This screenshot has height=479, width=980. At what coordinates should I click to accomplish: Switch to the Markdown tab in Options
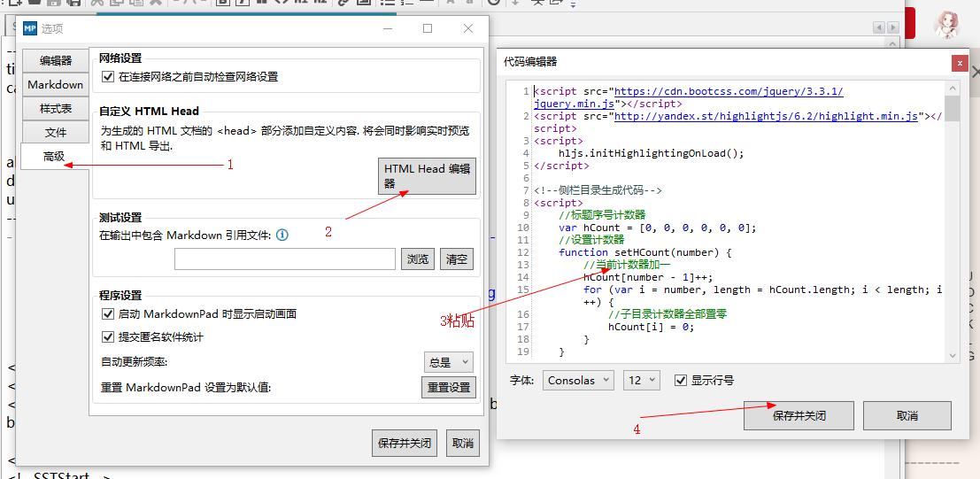56,84
